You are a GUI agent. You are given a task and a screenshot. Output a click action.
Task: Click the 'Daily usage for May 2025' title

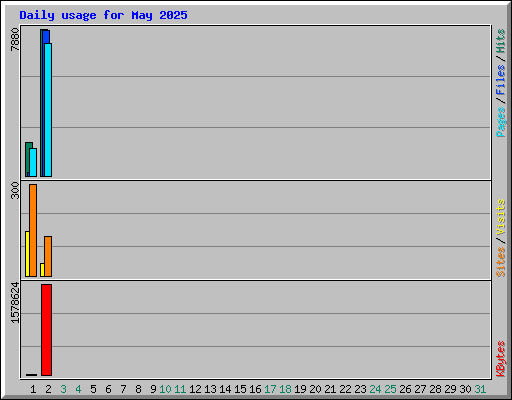coord(103,15)
